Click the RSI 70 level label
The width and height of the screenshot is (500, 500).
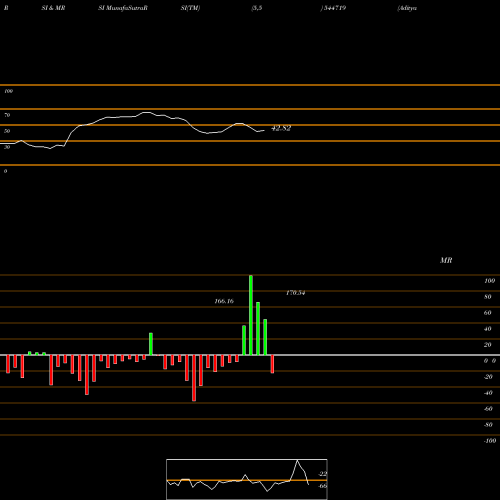click(7, 115)
